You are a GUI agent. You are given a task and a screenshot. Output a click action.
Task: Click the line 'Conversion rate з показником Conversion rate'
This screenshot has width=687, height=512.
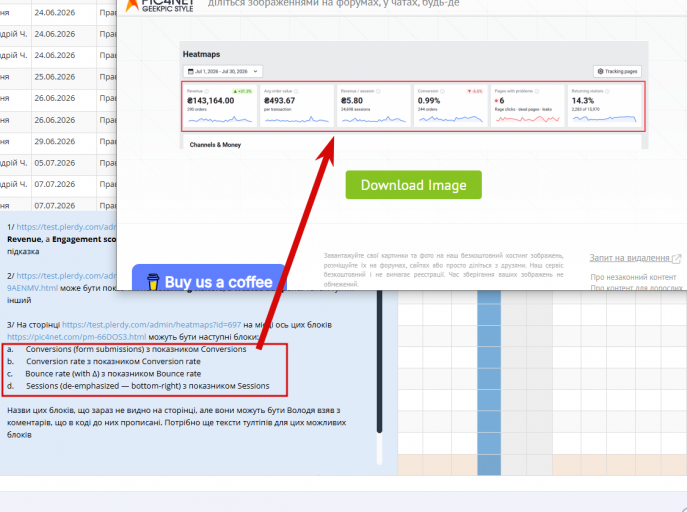pyautogui.click(x=113, y=362)
